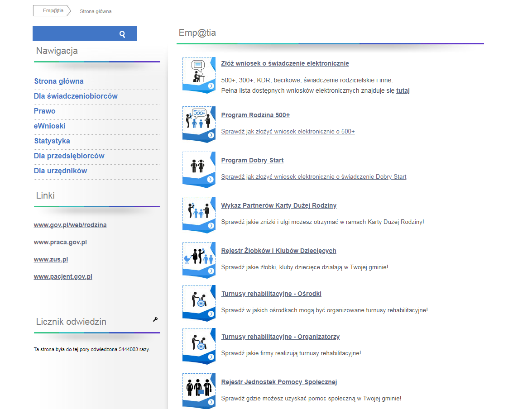The image size is (532, 409).
Task: Follow the www.gov.pl/web/rodzina link
Action: pyautogui.click(x=70, y=225)
